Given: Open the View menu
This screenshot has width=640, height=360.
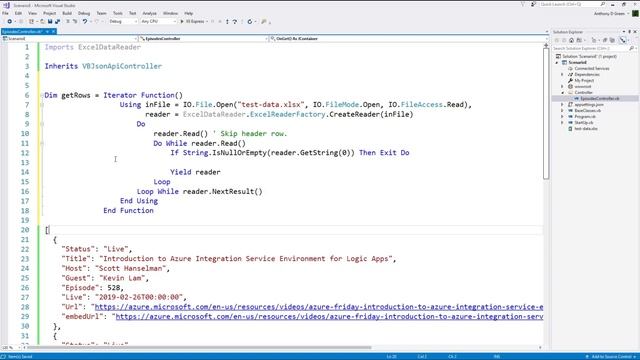Looking at the screenshot, I should pyautogui.click(x=32, y=13).
